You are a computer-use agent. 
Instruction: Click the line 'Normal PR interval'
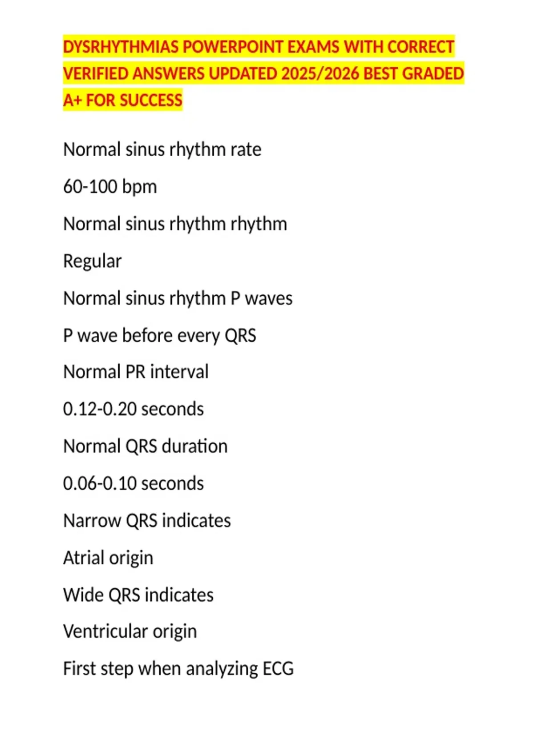[x=136, y=372]
